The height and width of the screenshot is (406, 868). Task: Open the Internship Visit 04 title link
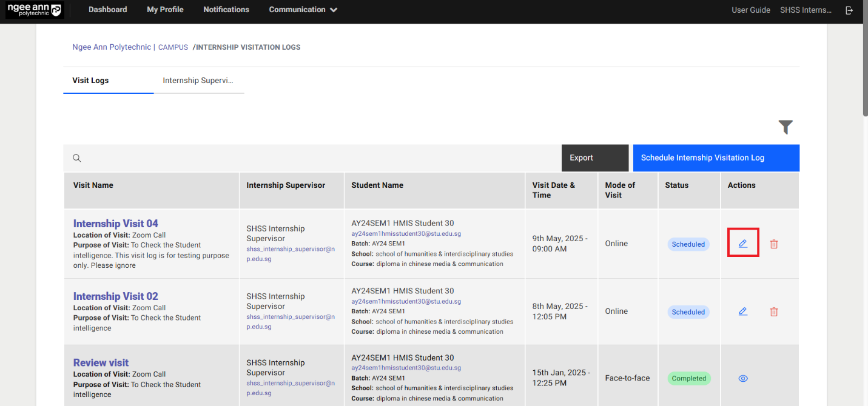115,224
